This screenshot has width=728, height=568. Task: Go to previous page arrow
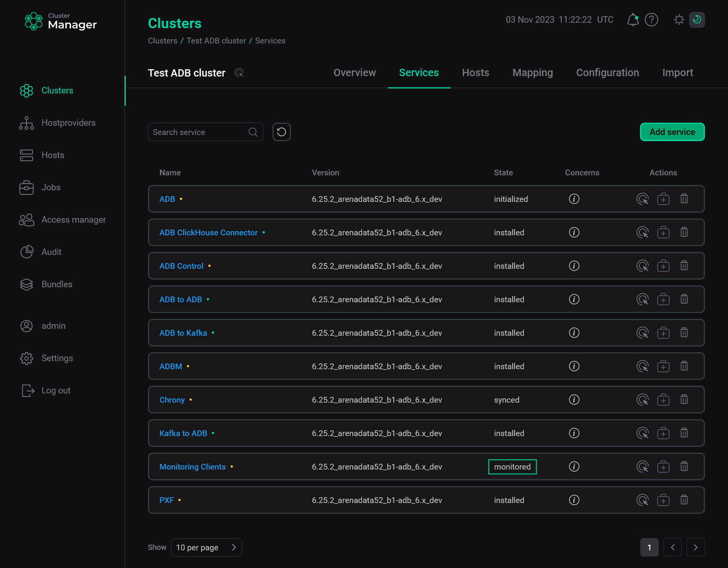click(x=673, y=547)
